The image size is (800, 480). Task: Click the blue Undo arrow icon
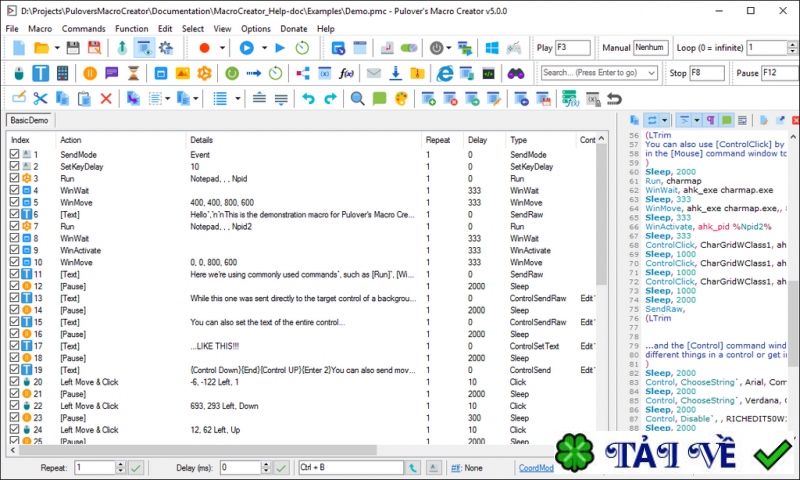click(308, 98)
